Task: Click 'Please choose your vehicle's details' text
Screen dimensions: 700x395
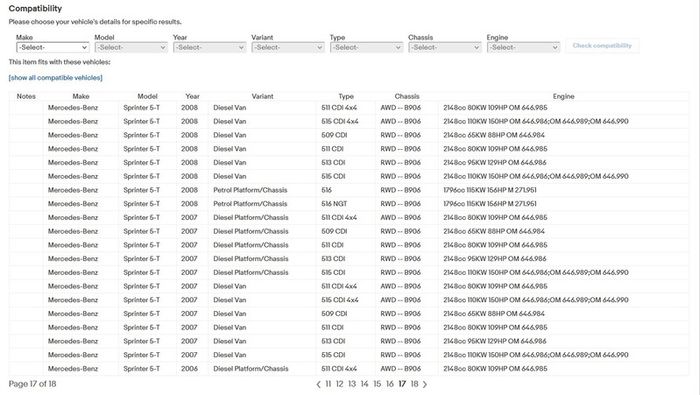Action: point(95,22)
